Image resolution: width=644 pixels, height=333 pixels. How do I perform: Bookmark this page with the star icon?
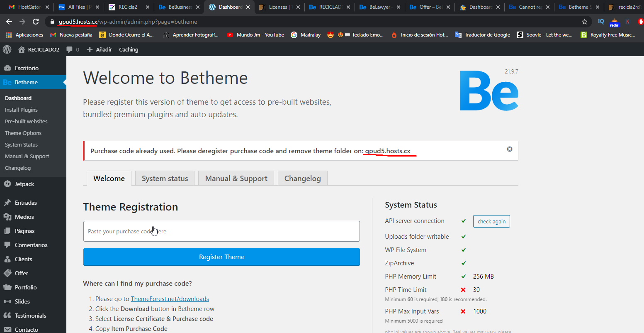pyautogui.click(x=585, y=22)
